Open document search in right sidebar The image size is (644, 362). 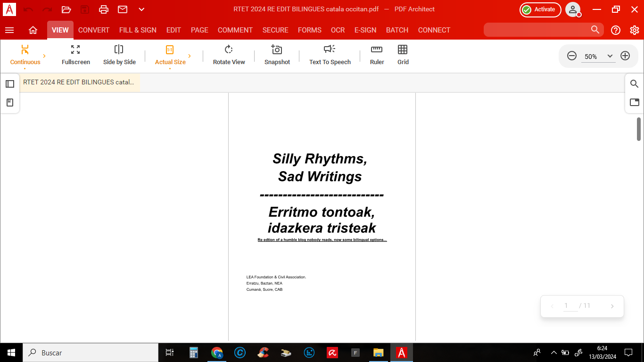click(x=635, y=84)
